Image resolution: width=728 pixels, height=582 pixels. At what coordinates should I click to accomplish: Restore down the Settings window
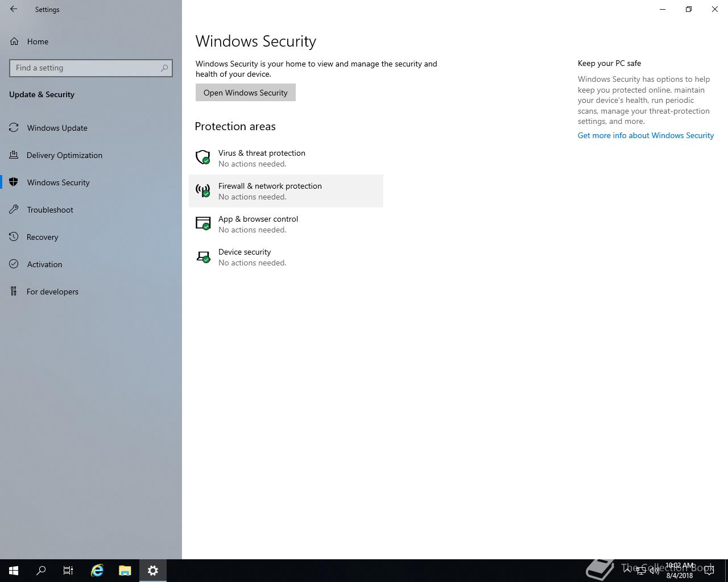689,9
